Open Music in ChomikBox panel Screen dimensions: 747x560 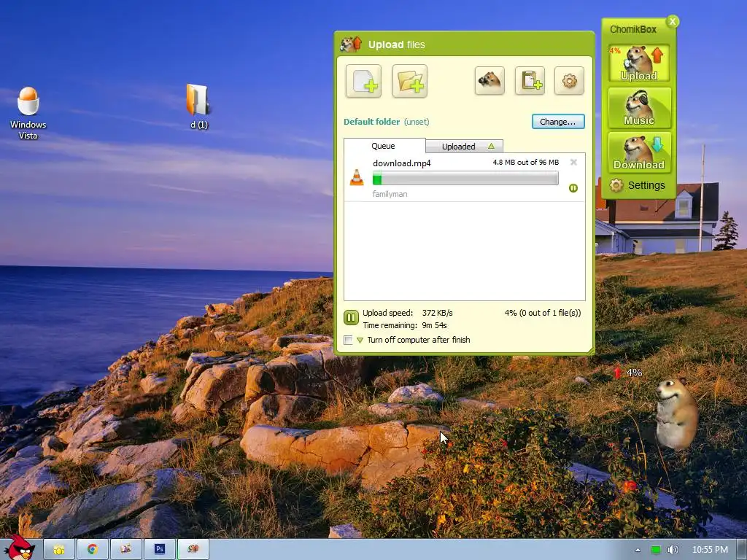639,108
